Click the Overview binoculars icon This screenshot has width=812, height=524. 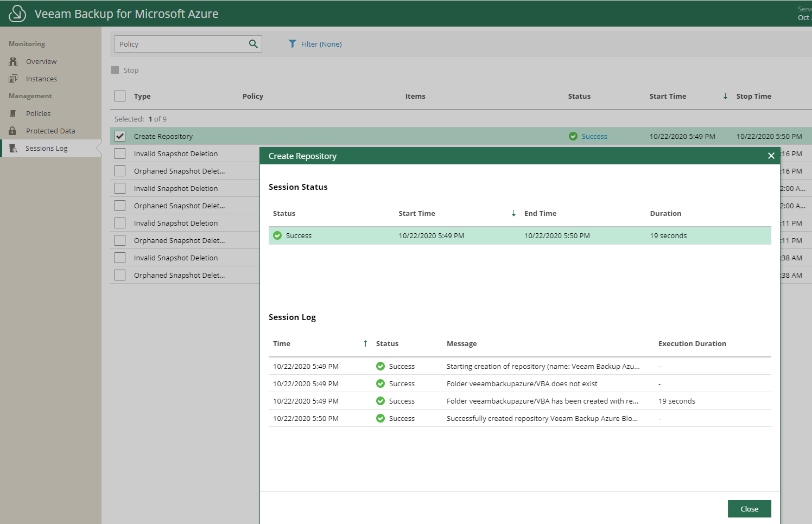click(x=13, y=61)
